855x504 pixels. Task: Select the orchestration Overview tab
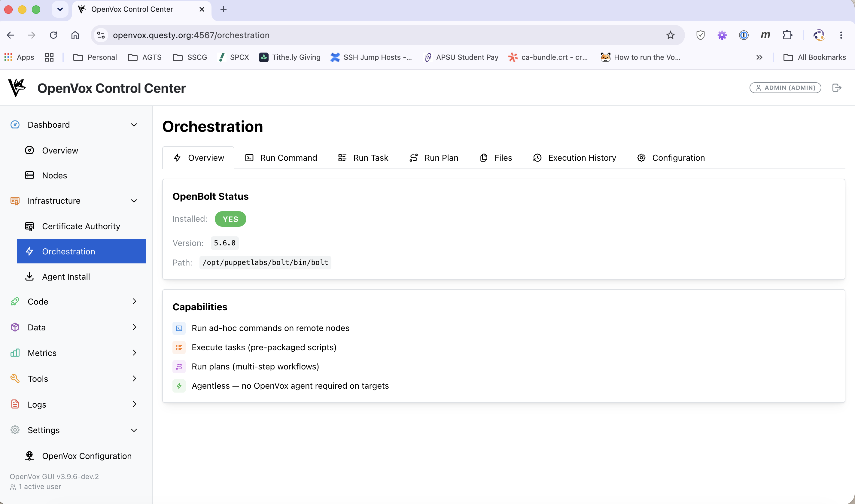point(198,158)
